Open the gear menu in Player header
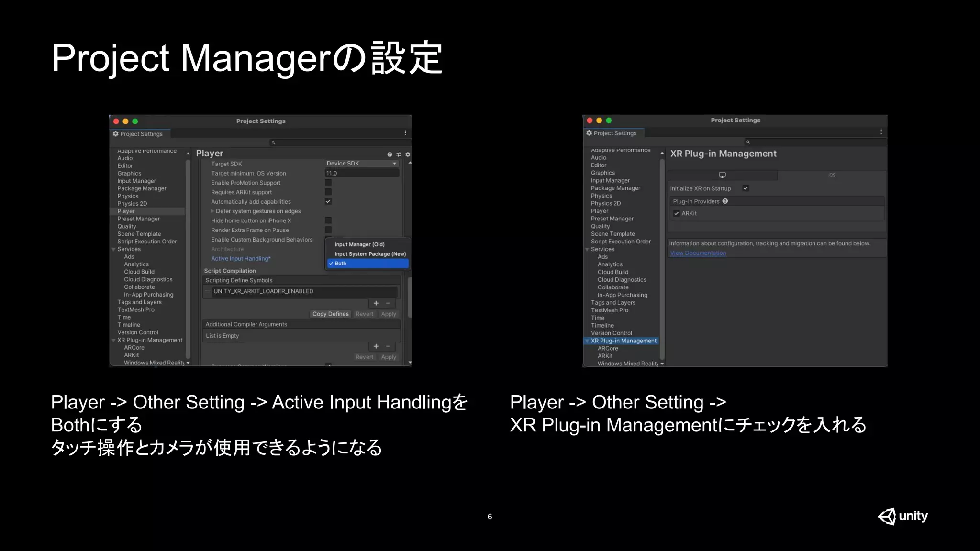This screenshot has width=980, height=551. coord(408,154)
